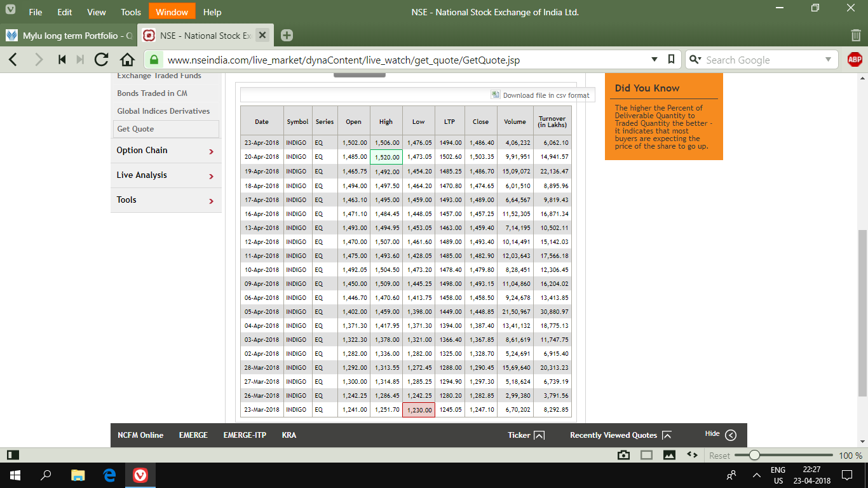Open a new tab with plus button
The height and width of the screenshot is (488, 868).
pyautogui.click(x=287, y=36)
